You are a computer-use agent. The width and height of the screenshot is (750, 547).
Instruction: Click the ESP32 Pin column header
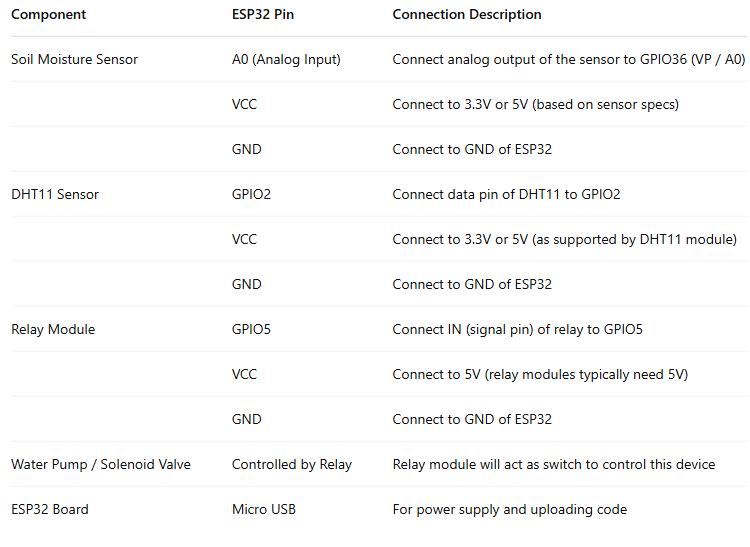tap(263, 15)
